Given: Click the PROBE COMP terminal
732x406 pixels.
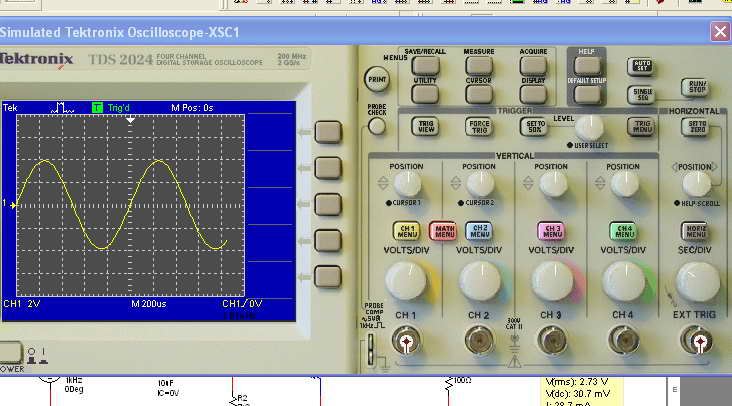Looking at the screenshot, I should [371, 349].
